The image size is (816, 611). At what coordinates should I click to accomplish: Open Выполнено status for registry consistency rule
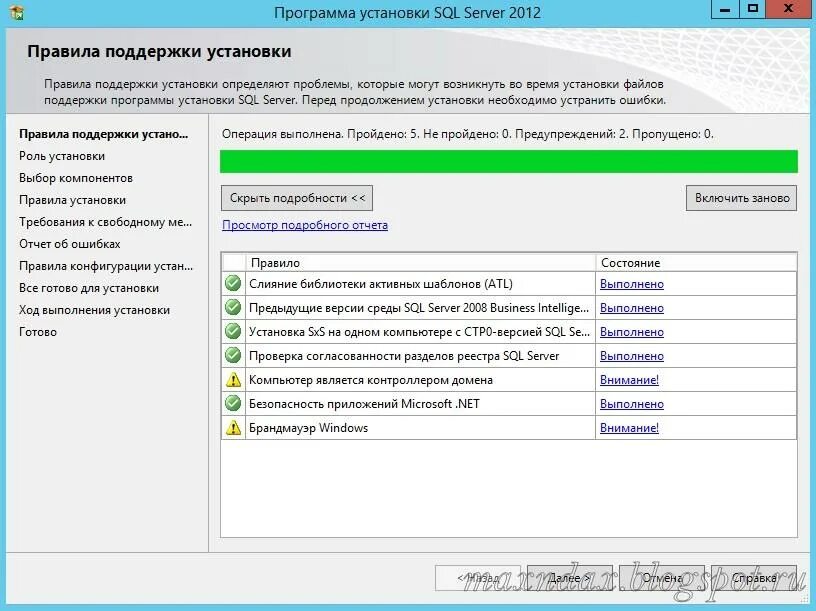click(x=632, y=355)
